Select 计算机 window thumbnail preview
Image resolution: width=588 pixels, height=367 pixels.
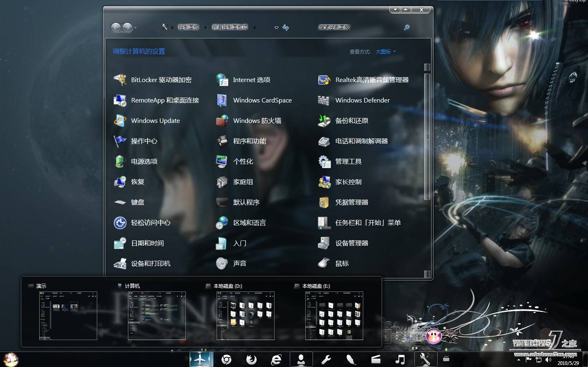tap(157, 316)
